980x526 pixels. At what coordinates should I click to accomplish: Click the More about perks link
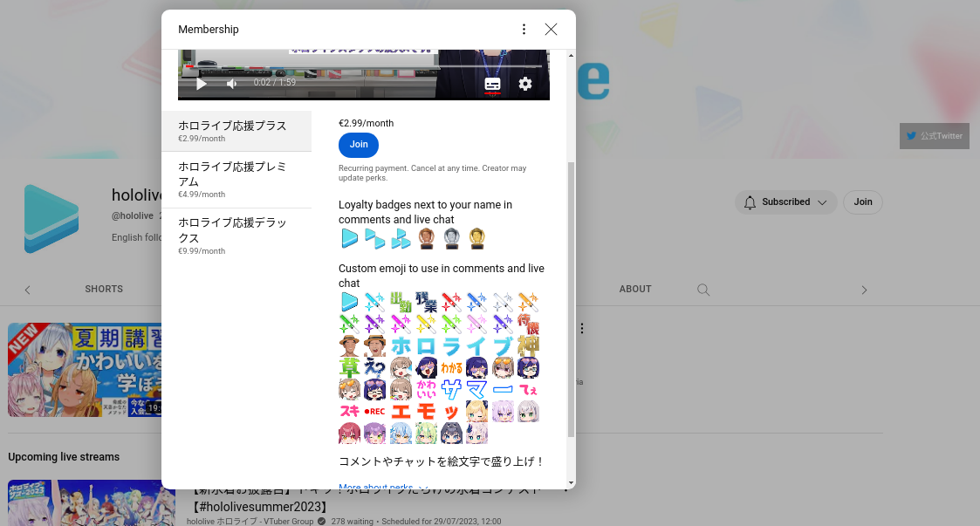pos(381,487)
